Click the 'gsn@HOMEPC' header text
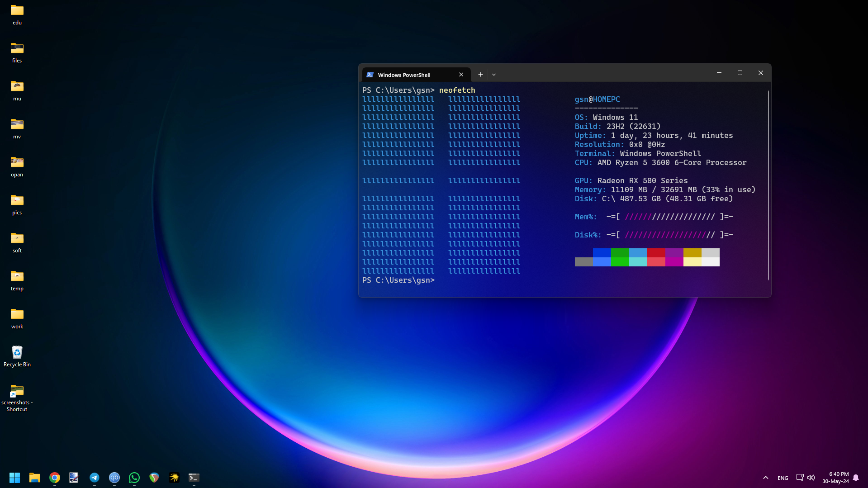The height and width of the screenshot is (488, 868). click(x=597, y=99)
